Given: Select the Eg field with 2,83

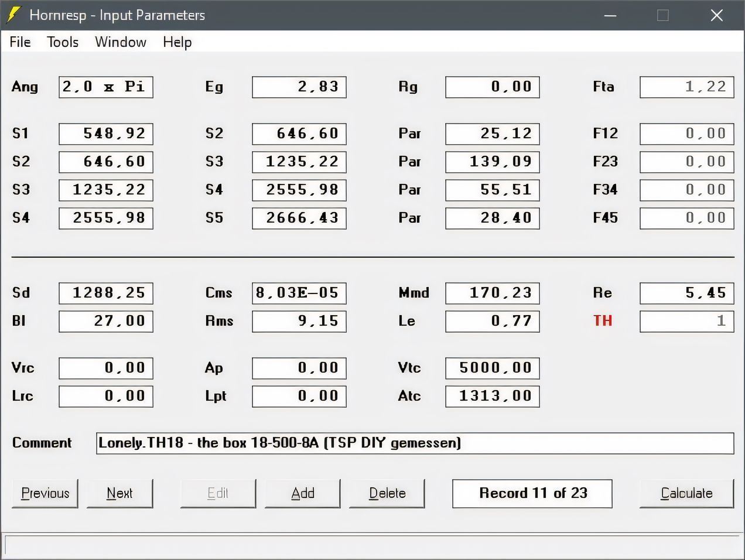Looking at the screenshot, I should click(299, 87).
